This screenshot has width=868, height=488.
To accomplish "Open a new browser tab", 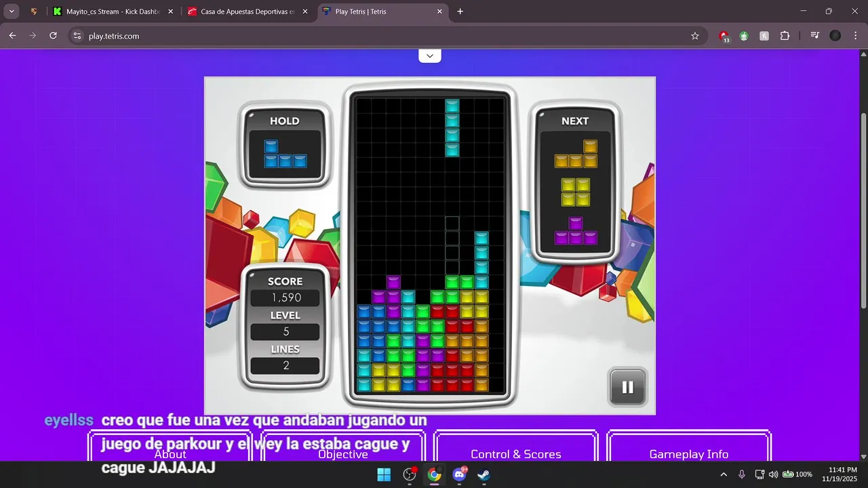I will point(460,12).
